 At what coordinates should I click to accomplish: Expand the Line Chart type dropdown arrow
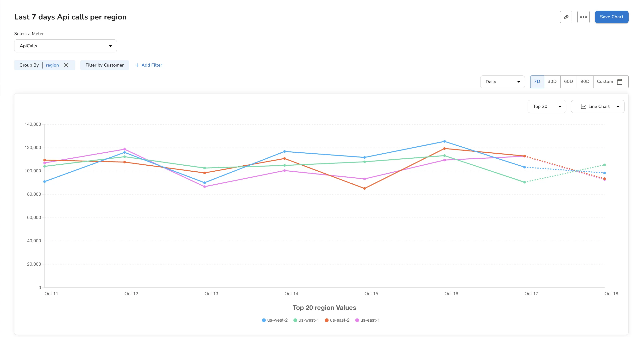coord(618,107)
